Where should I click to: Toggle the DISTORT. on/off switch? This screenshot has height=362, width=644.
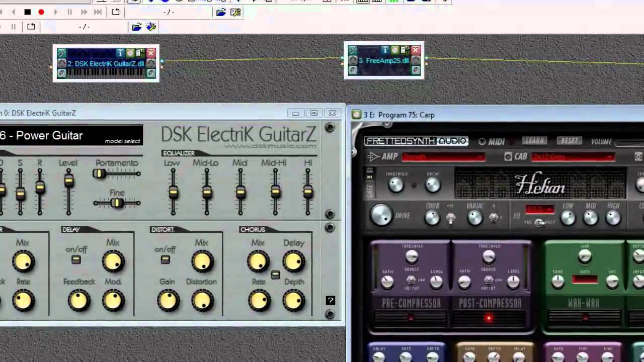(x=165, y=259)
